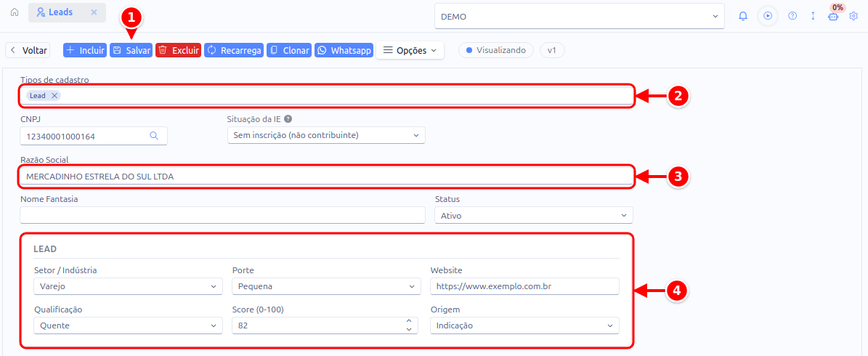Screen dimensions: 868x356
Task: Expand the Opções menu
Action: tap(410, 50)
